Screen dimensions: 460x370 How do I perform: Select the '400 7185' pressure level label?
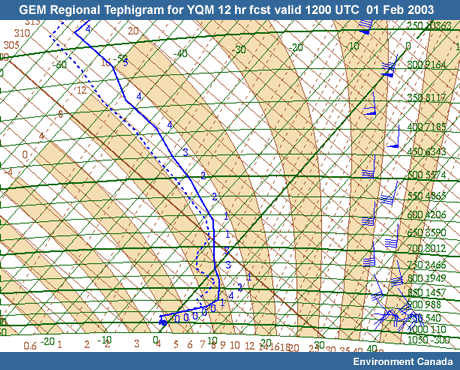point(427,127)
